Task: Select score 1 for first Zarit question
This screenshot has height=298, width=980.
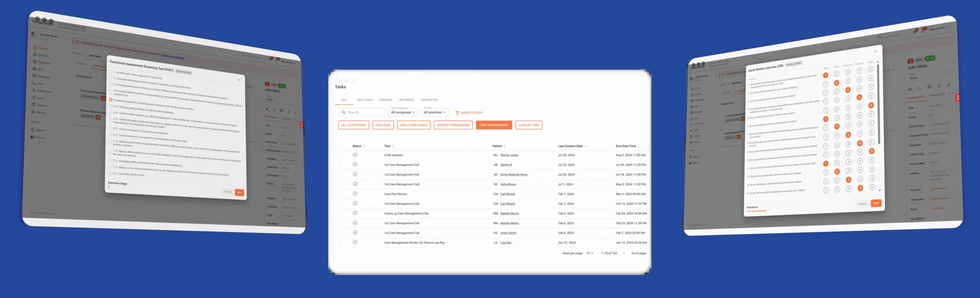Action: point(825,75)
